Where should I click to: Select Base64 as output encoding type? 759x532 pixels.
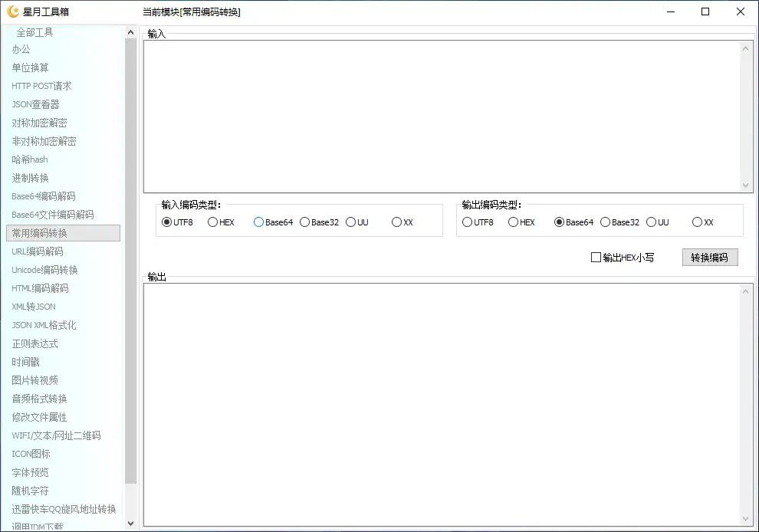(573, 222)
